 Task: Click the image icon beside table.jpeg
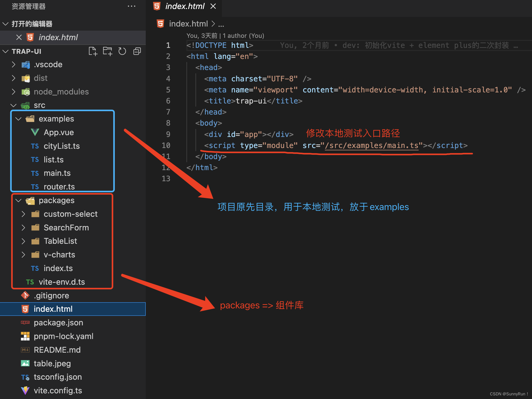coord(25,363)
